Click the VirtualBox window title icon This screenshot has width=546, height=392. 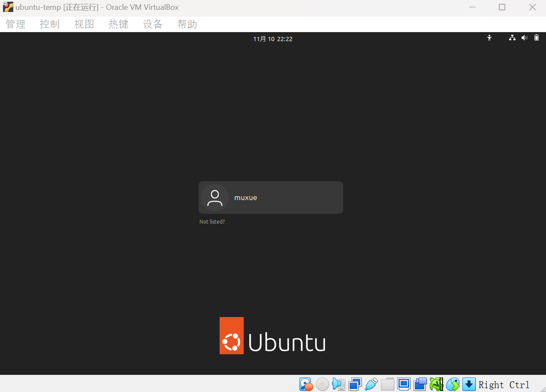tap(8, 7)
